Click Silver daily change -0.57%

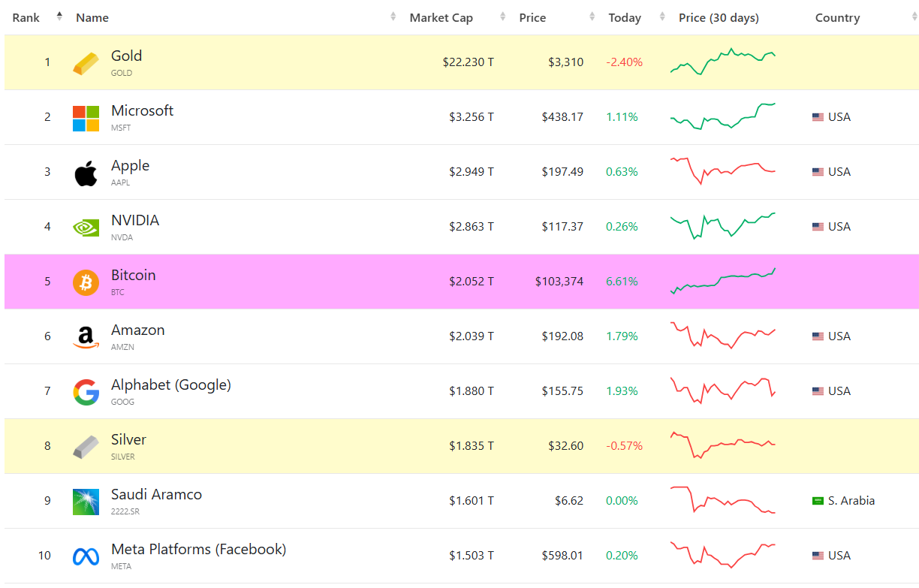[x=625, y=446]
